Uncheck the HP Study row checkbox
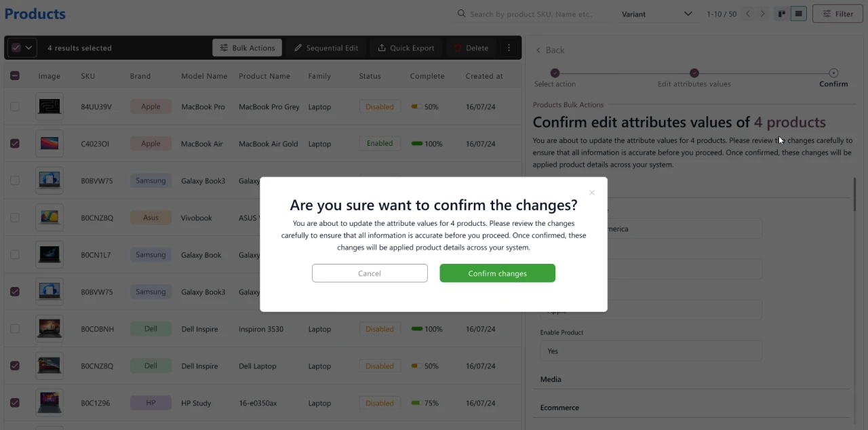 15,403
